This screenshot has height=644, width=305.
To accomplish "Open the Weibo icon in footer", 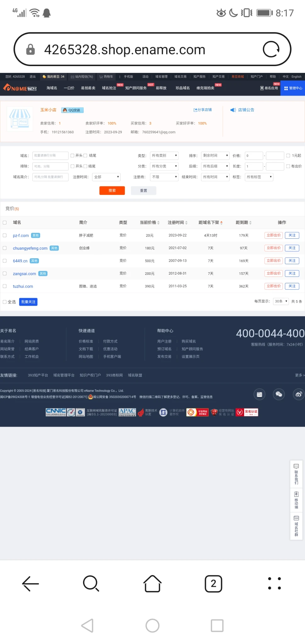I will 298,394.
